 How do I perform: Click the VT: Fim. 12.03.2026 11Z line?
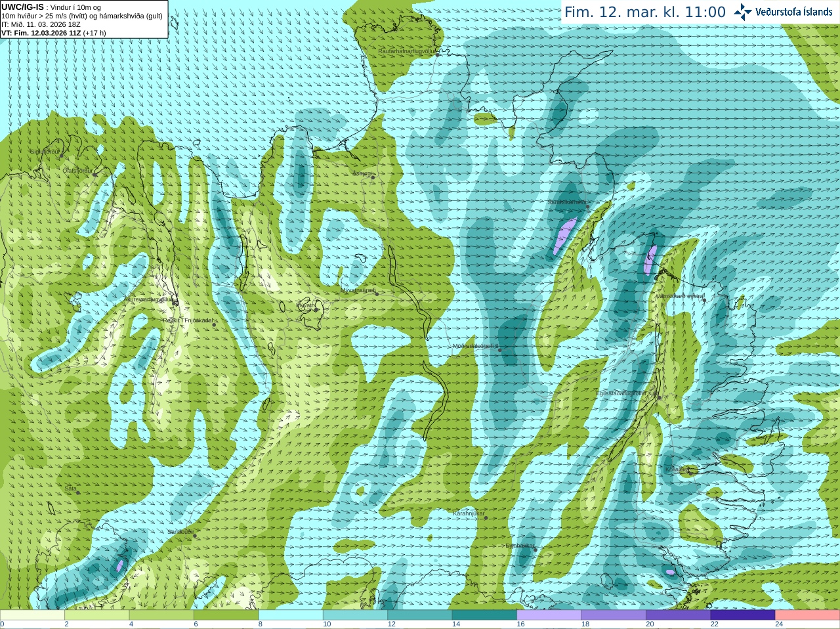[54, 33]
